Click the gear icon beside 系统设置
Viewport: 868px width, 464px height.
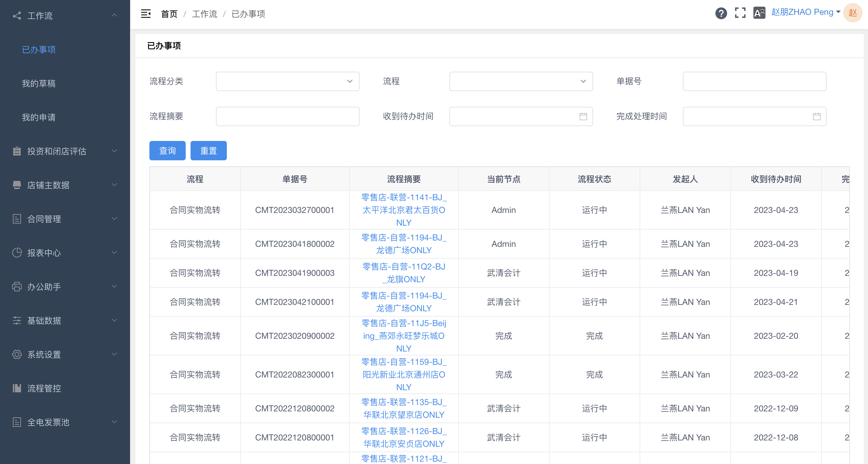click(17, 355)
